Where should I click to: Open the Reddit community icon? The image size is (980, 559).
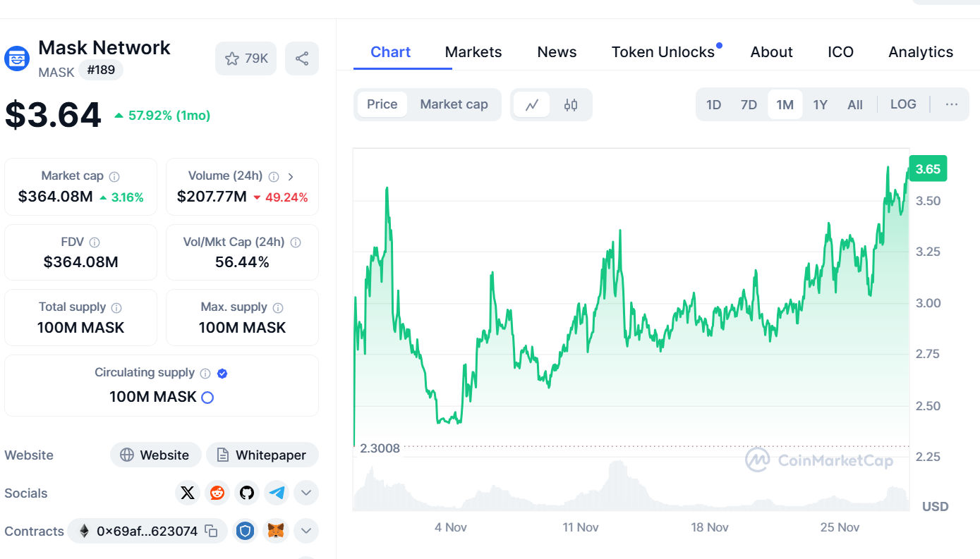(x=217, y=493)
